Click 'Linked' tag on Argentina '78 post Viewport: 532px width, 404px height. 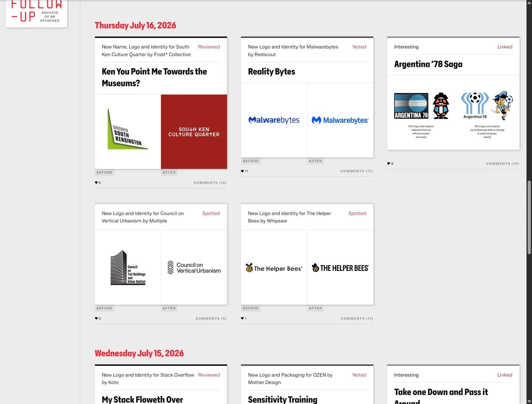(505, 47)
